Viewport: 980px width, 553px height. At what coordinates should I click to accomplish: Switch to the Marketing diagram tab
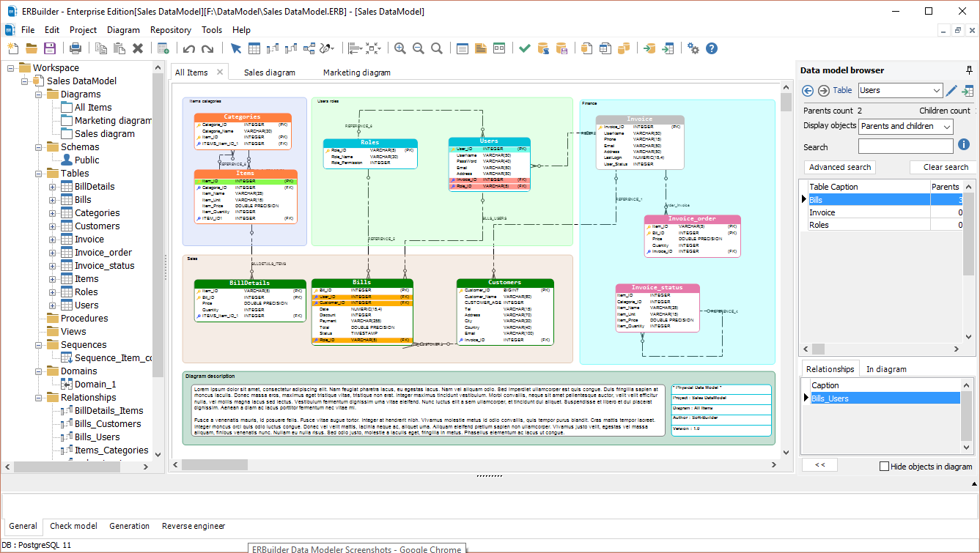point(356,73)
